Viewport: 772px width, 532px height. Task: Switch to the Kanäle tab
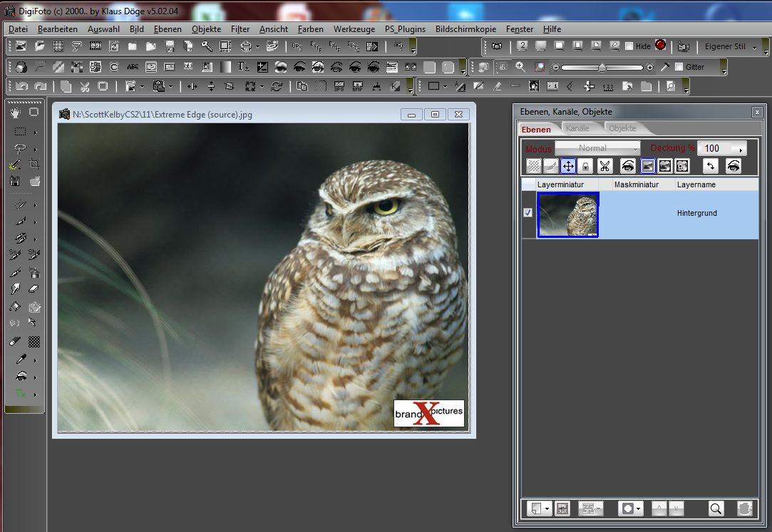pos(577,129)
